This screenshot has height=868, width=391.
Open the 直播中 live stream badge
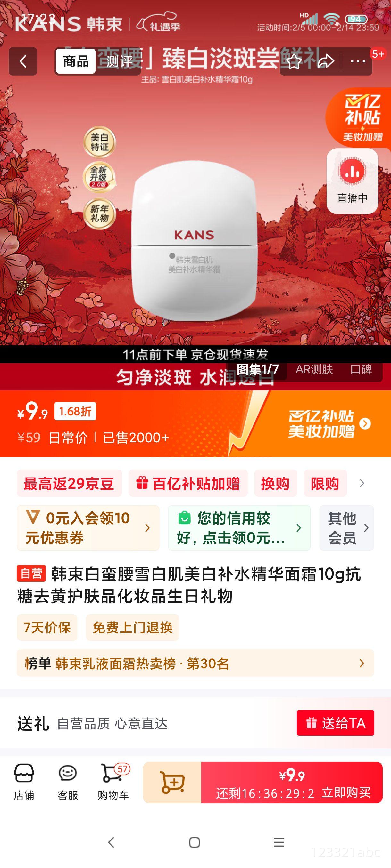click(352, 181)
